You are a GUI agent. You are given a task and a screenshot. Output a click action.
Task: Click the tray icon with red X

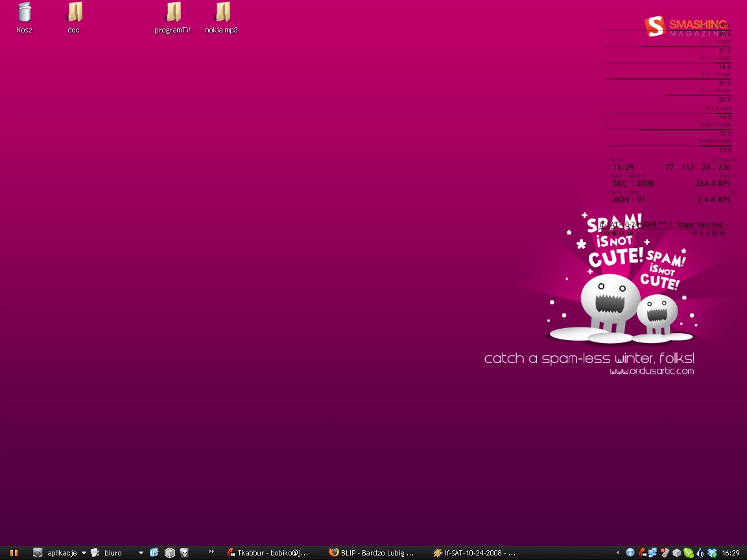pos(665,552)
